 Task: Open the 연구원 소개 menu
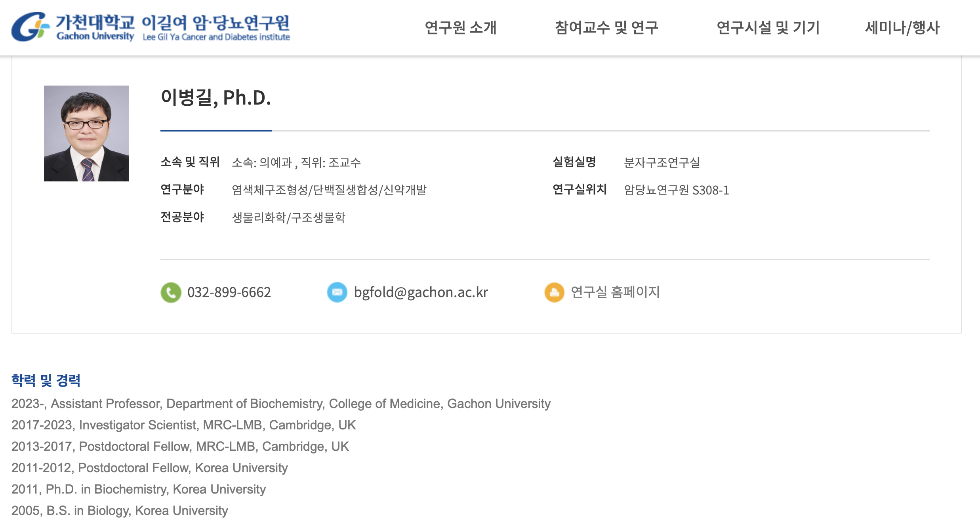tap(460, 28)
